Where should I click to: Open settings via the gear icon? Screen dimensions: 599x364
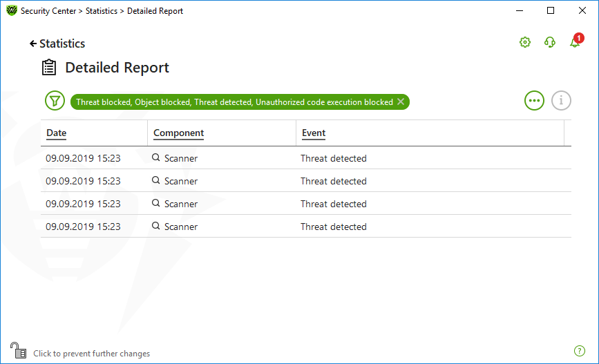point(525,42)
